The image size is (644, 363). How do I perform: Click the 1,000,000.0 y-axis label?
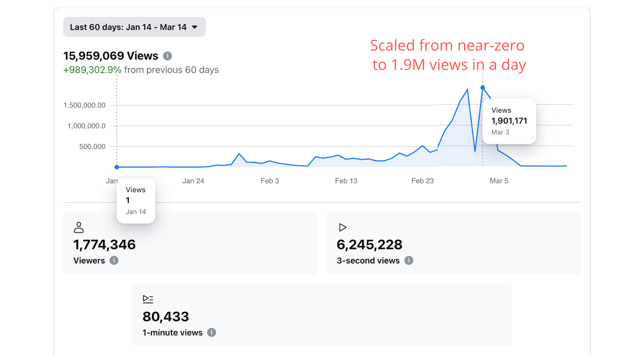coord(86,126)
